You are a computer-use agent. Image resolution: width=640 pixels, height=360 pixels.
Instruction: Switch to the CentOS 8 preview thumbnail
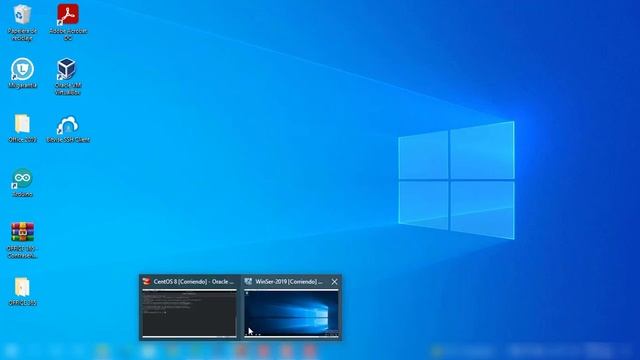(189, 313)
